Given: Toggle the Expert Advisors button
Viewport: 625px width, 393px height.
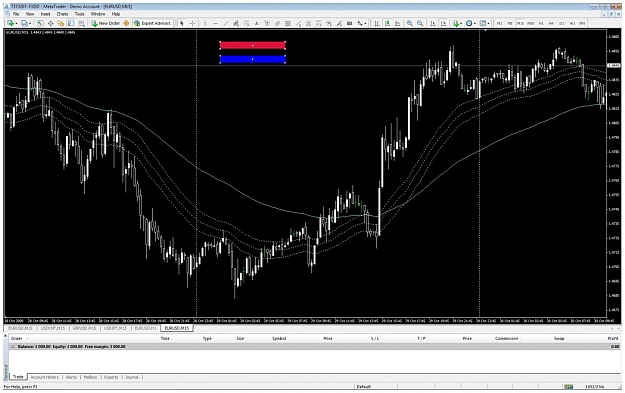Looking at the screenshot, I should tap(153, 23).
